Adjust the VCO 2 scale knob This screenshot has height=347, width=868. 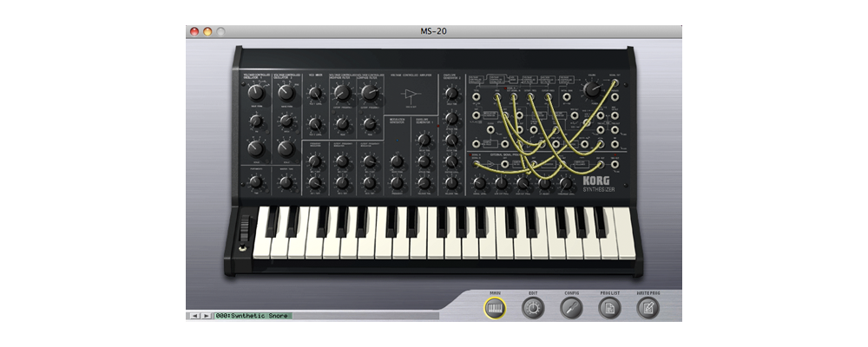tap(286, 147)
